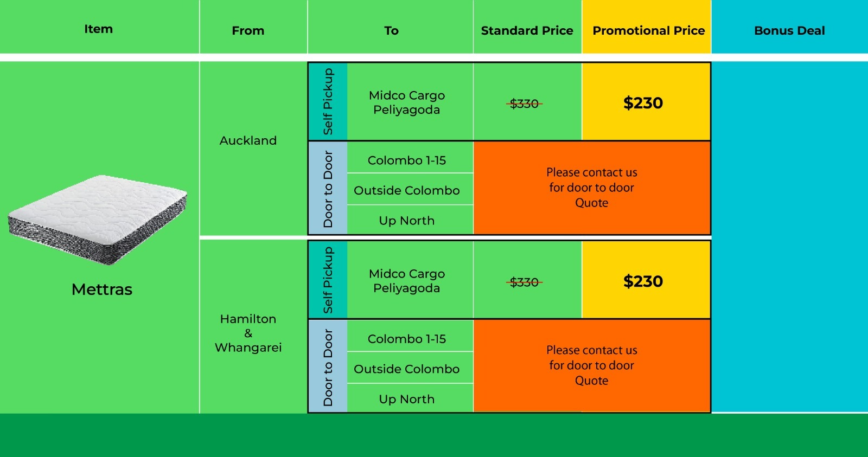
Task: Select the Hamilton & Whangarei origin cell
Action: (x=248, y=333)
